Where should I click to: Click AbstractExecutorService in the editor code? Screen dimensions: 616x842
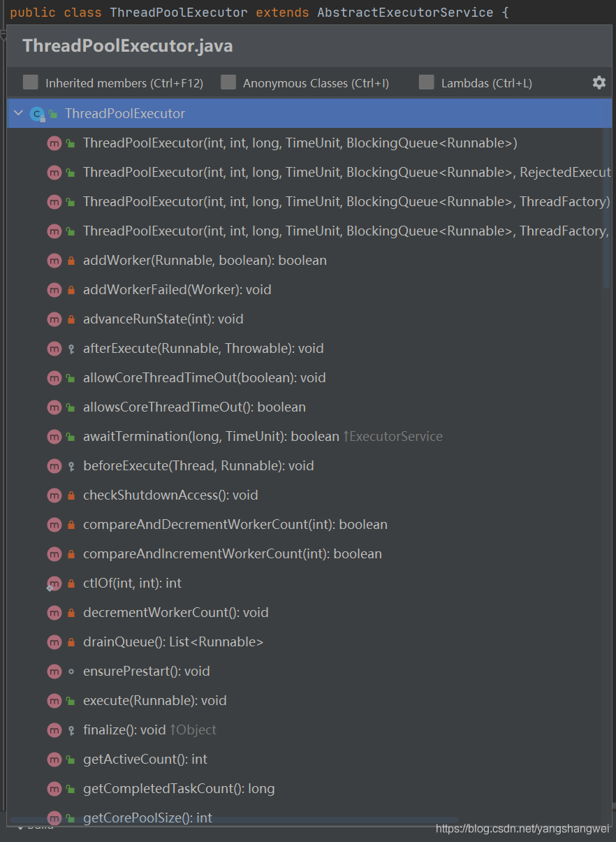(405, 13)
